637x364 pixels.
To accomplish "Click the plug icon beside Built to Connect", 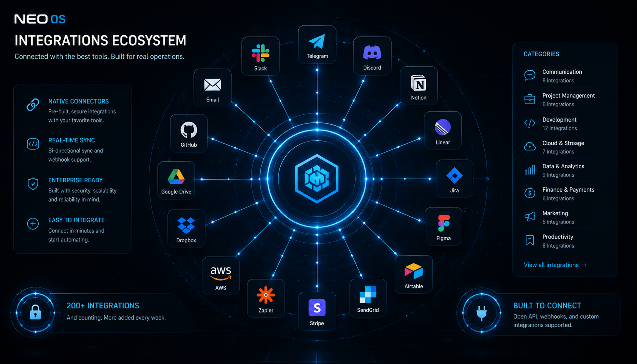I will click(481, 313).
